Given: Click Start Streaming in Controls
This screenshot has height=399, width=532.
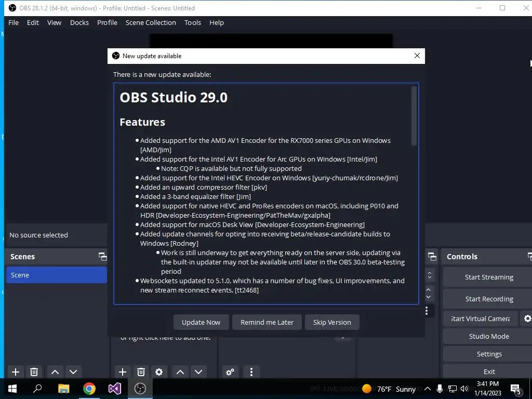Looking at the screenshot, I should click(489, 277).
